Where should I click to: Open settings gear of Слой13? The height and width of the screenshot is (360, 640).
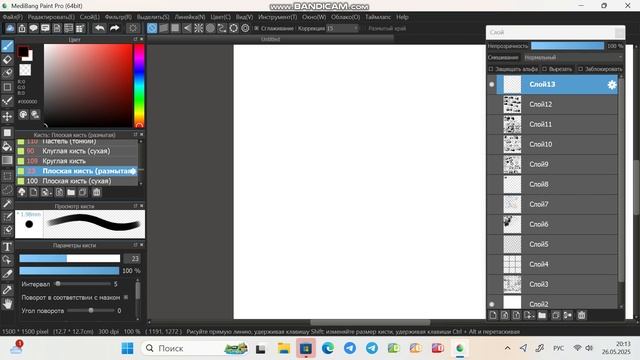coord(611,84)
